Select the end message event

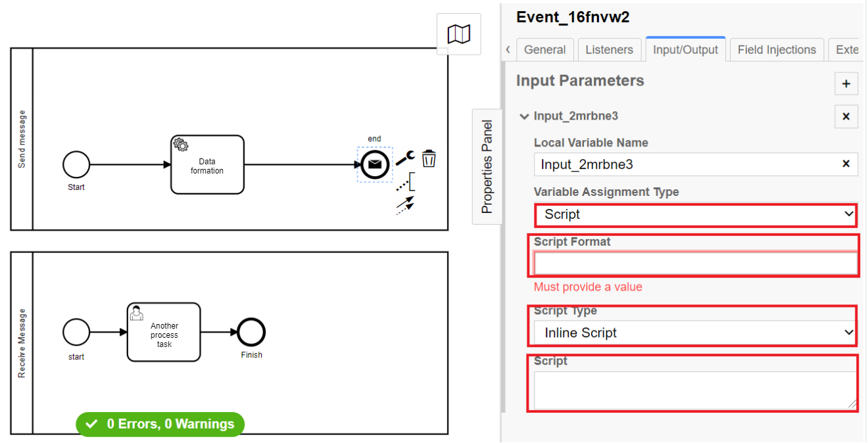374,164
